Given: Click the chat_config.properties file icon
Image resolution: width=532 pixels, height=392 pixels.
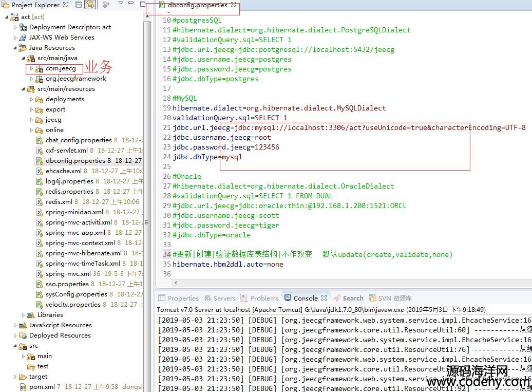Looking at the screenshot, I should coord(40,140).
